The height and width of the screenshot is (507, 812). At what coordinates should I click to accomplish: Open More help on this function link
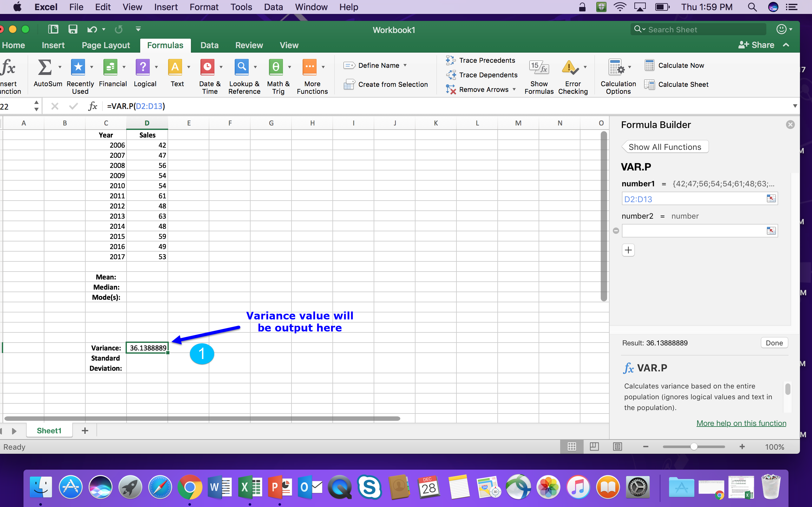pos(741,423)
